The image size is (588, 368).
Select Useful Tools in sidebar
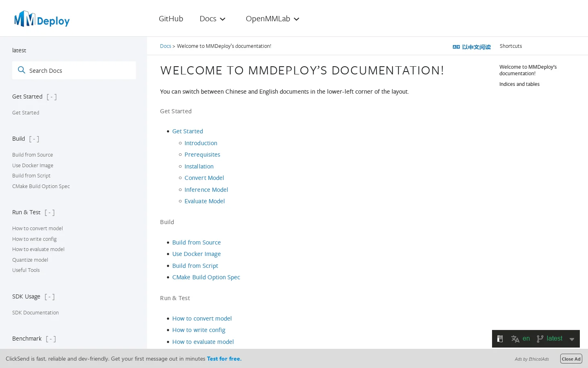click(x=26, y=270)
